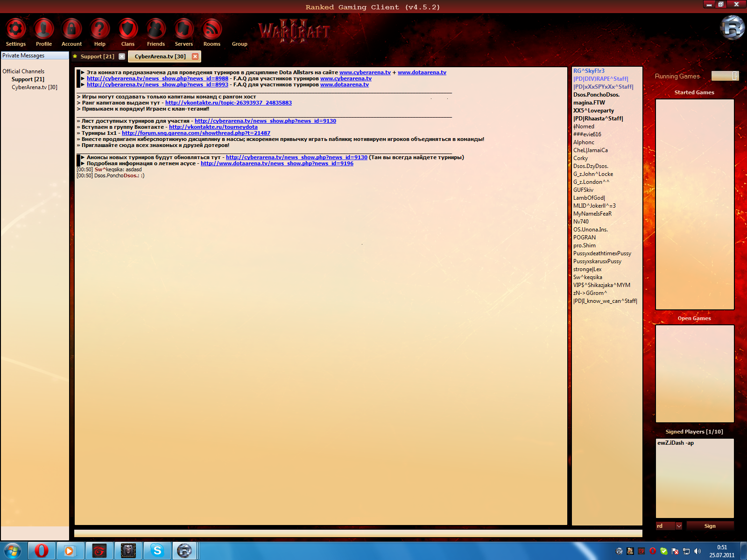Select user RG^SkyF!r3 in the user list

[589, 71]
